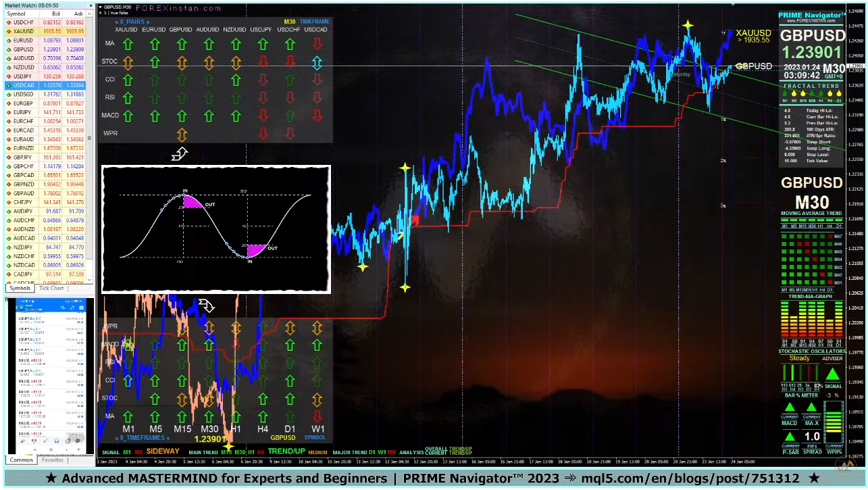Viewport: 868px width, 490px height.
Task: Click red MA down arrow under USDCAD
Action: [317, 44]
